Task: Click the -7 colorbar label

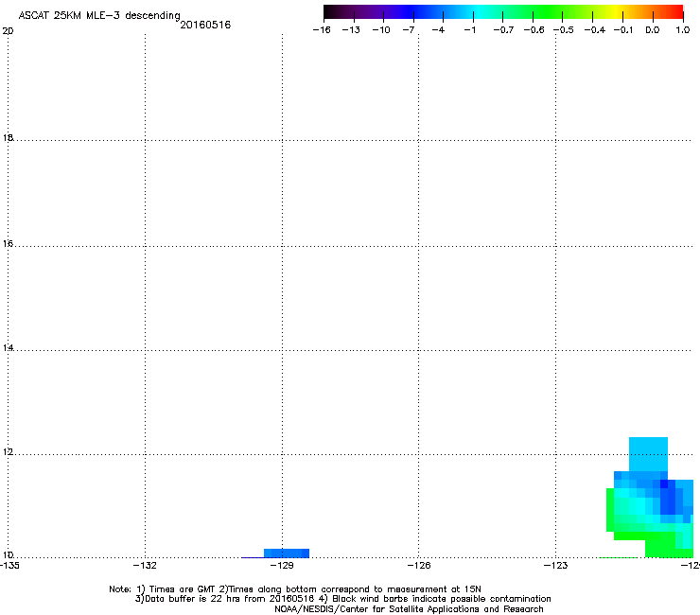Action: (409, 30)
